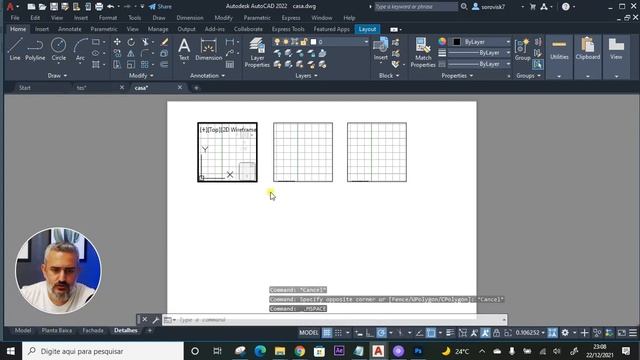Click the black object color swatch

[x=456, y=42]
